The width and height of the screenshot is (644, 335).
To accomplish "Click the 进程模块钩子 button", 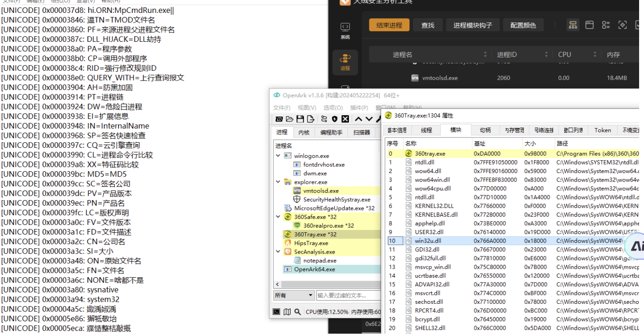I will [x=473, y=25].
